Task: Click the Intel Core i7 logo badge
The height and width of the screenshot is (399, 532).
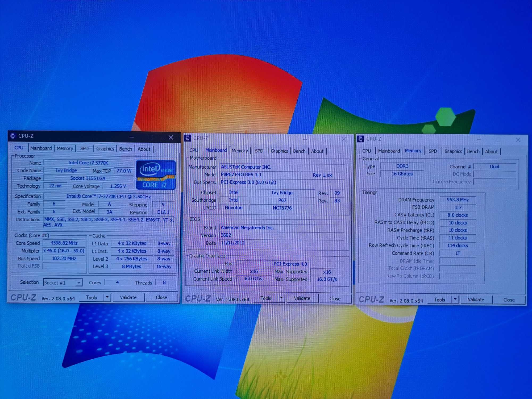Action: click(156, 175)
